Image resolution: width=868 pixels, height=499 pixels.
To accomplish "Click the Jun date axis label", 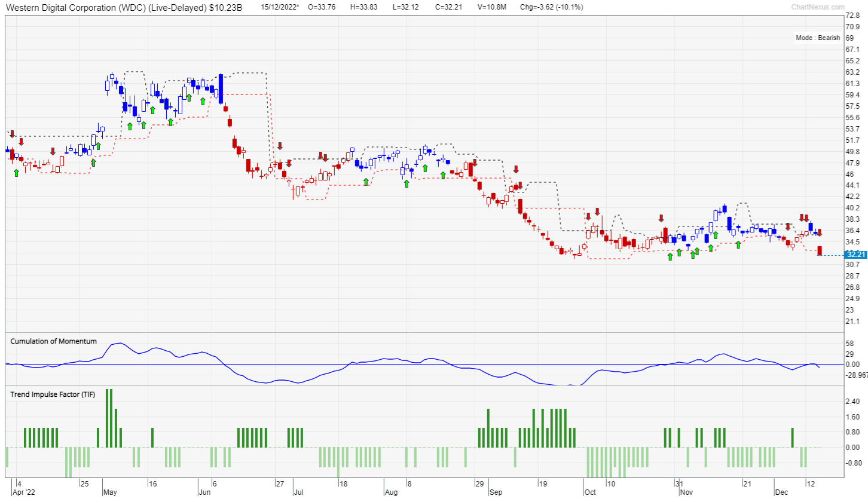I will (206, 493).
